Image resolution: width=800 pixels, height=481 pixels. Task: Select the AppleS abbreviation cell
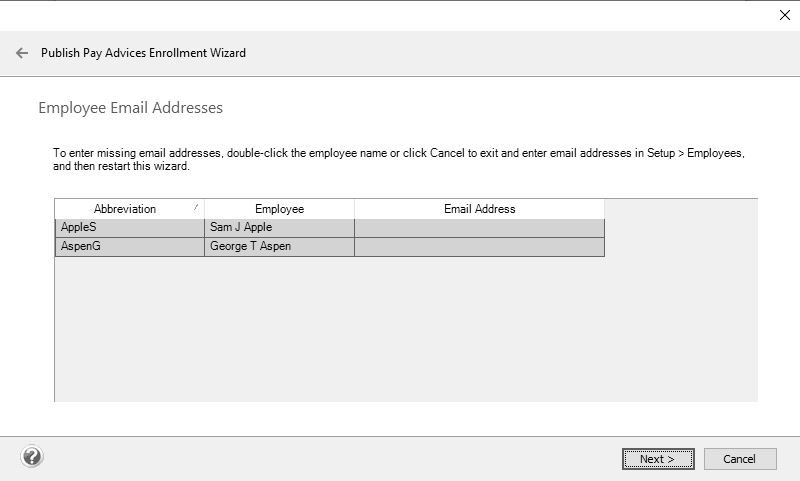(x=129, y=228)
